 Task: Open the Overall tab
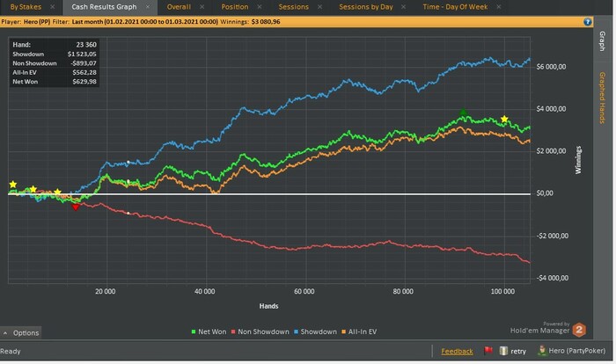click(179, 7)
